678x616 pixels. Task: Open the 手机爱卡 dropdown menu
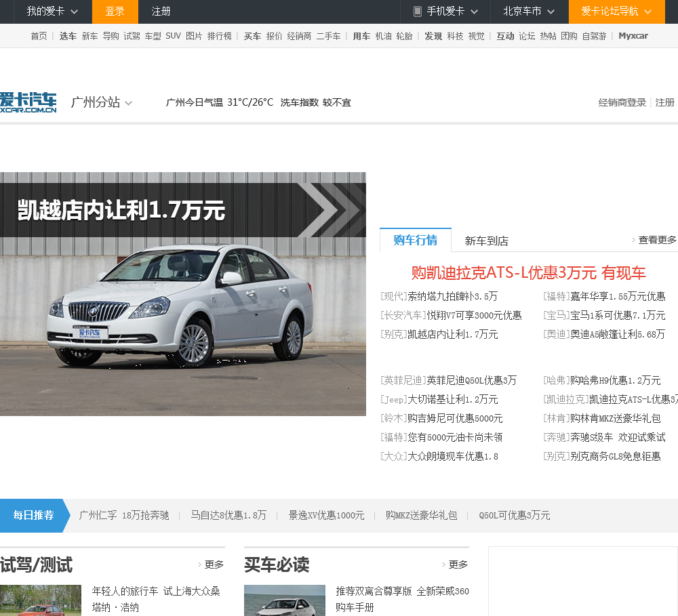(445, 12)
